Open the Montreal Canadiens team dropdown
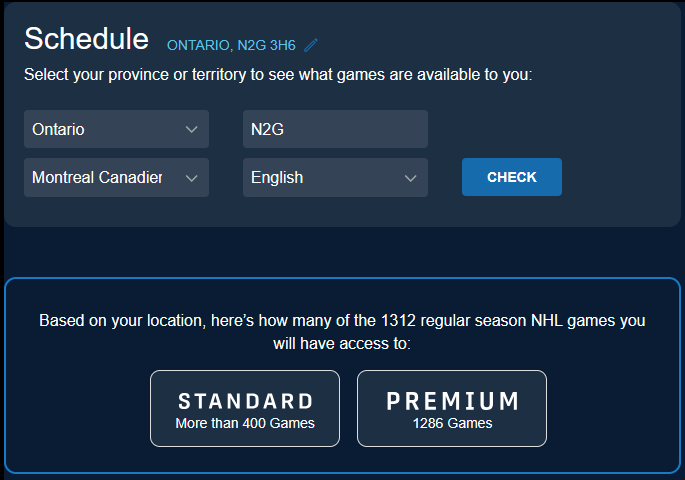The height and width of the screenshot is (480, 685). pos(116,177)
